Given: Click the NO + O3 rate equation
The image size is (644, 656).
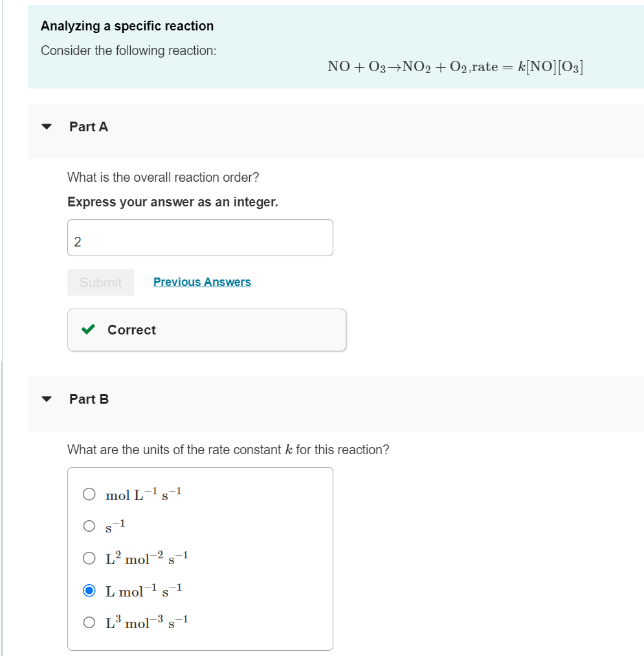Looking at the screenshot, I should coord(456,67).
